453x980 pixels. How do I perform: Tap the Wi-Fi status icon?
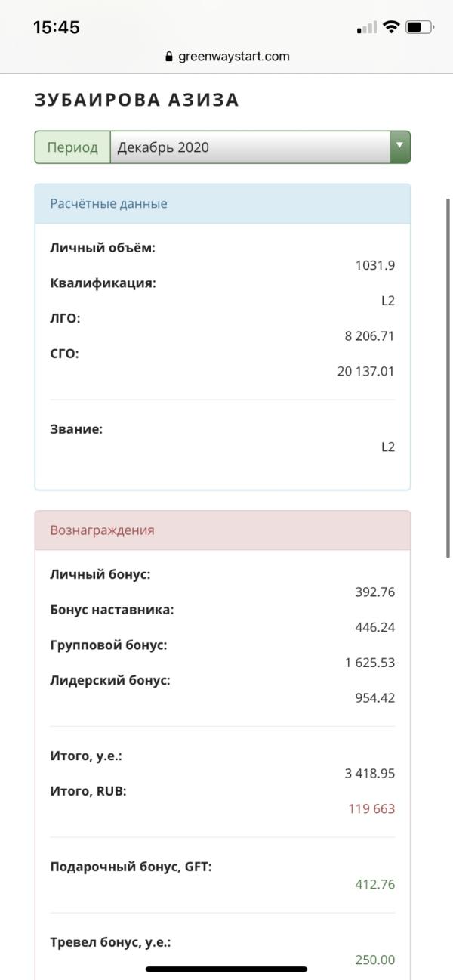click(x=390, y=27)
